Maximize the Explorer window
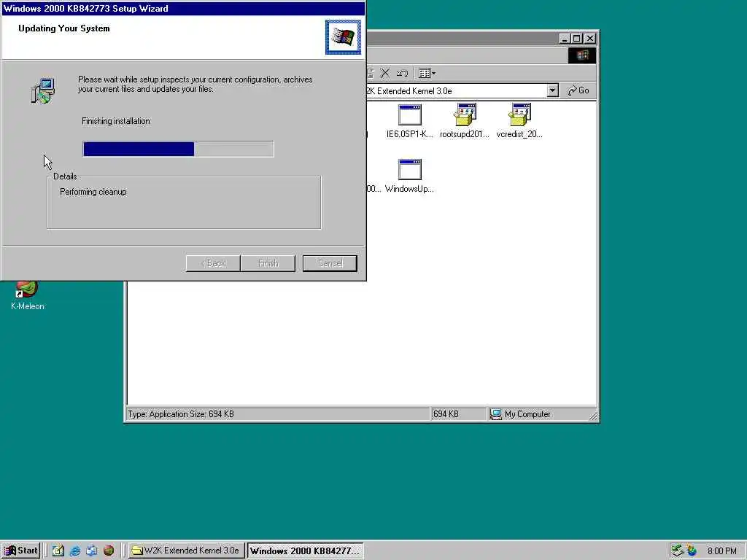This screenshot has width=747, height=560. coord(576,39)
